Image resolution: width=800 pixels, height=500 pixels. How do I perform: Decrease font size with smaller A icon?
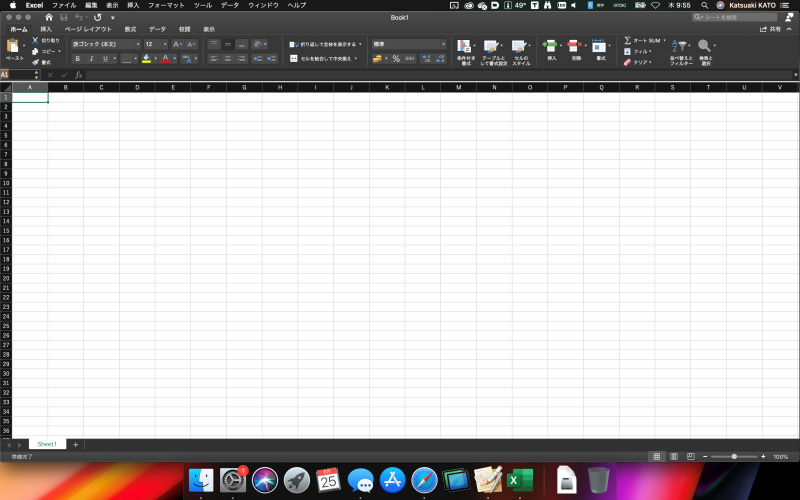pos(191,44)
